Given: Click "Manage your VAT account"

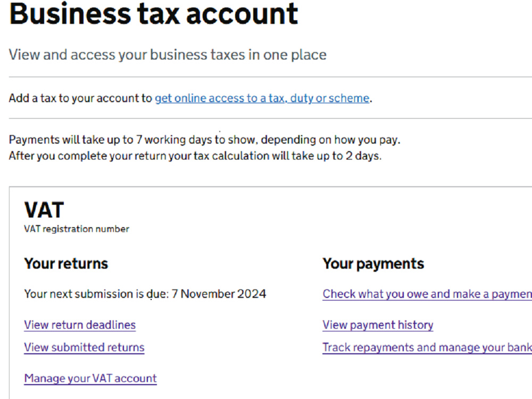Looking at the screenshot, I should [90, 378].
